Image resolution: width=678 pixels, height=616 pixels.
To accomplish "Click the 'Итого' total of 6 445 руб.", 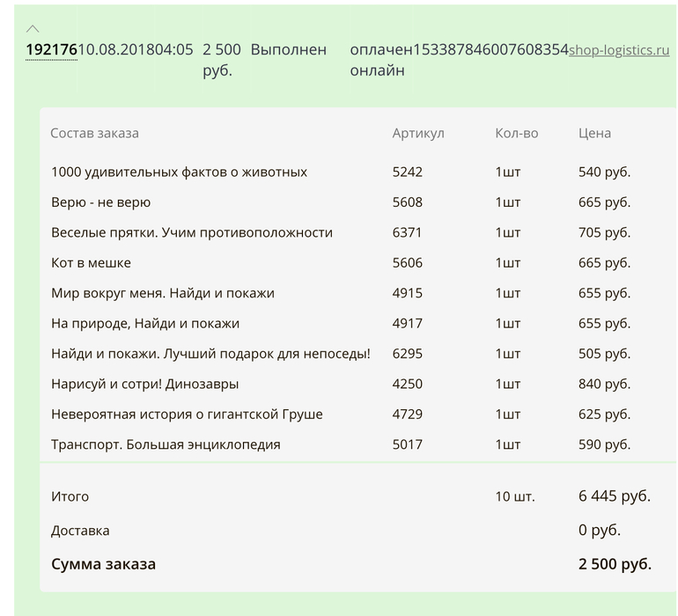I will pos(614,496).
